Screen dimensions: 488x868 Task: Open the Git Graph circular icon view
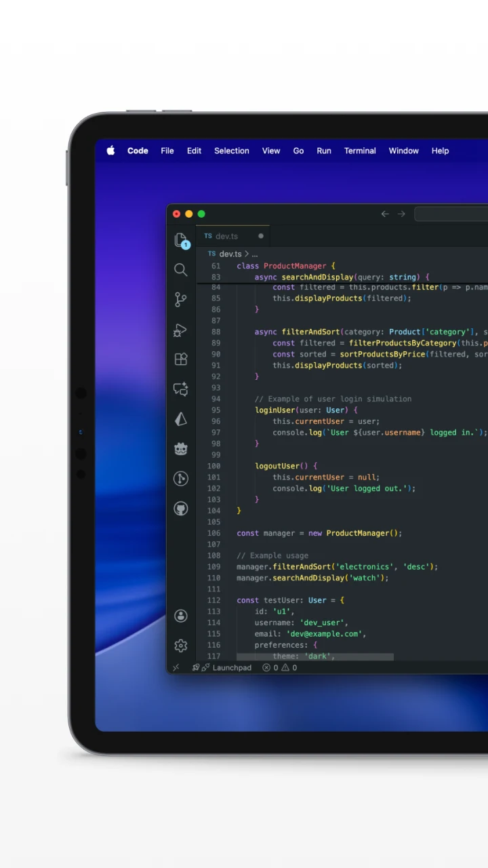pos(180,479)
